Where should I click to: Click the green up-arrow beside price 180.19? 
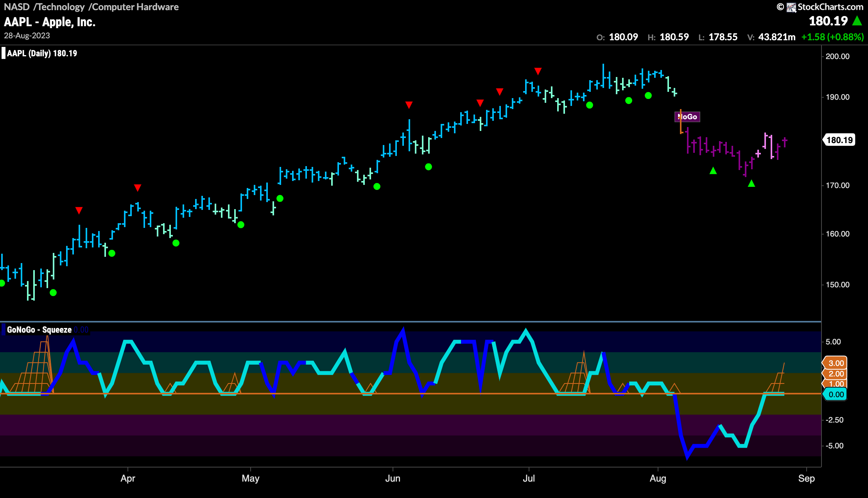857,21
